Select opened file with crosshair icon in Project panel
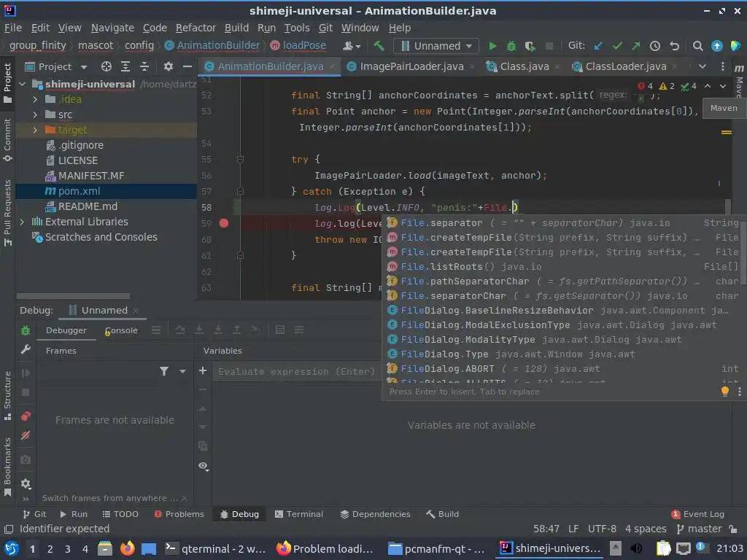 coord(107,66)
